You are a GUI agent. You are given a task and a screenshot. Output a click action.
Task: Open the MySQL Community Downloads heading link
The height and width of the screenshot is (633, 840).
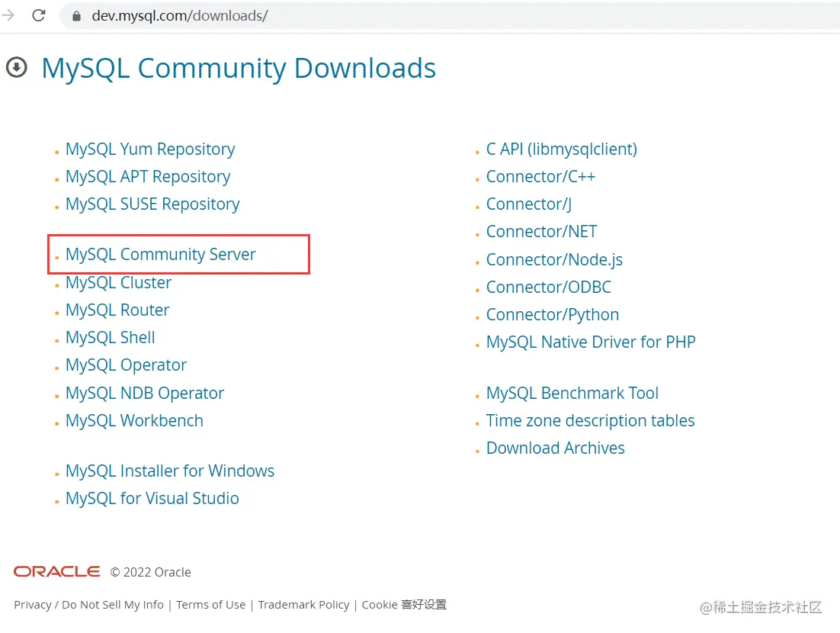pyautogui.click(x=239, y=69)
